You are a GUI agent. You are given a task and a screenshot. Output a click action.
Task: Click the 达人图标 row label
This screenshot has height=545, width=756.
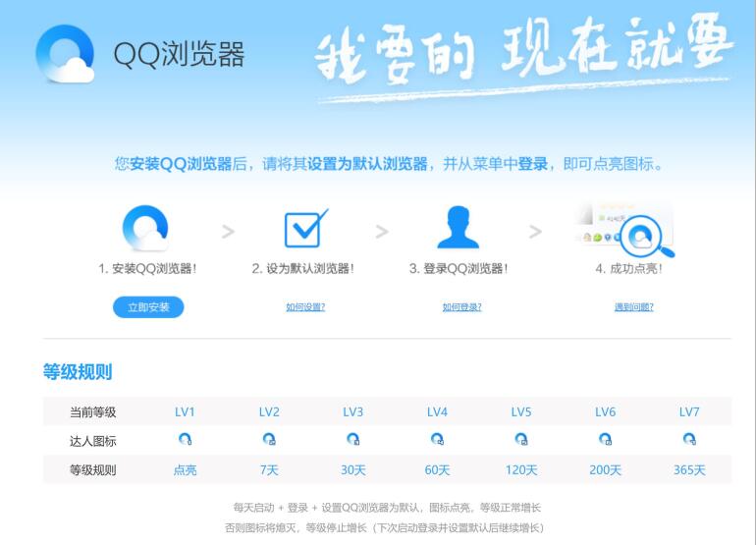click(x=93, y=441)
